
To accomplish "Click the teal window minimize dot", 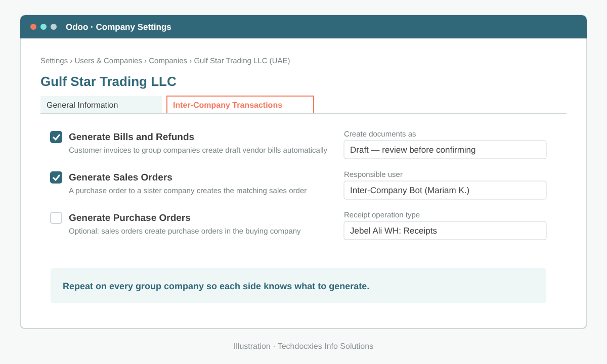I will [44, 27].
